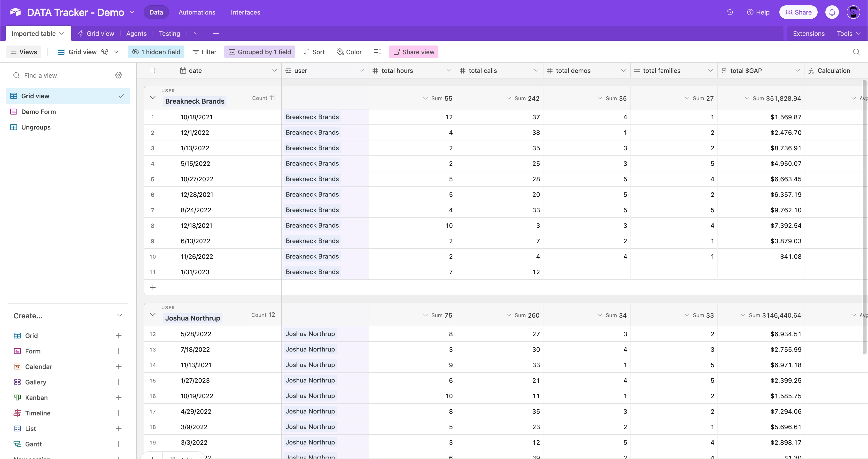Add a new Form view with plus
868x459 pixels.
tap(119, 351)
